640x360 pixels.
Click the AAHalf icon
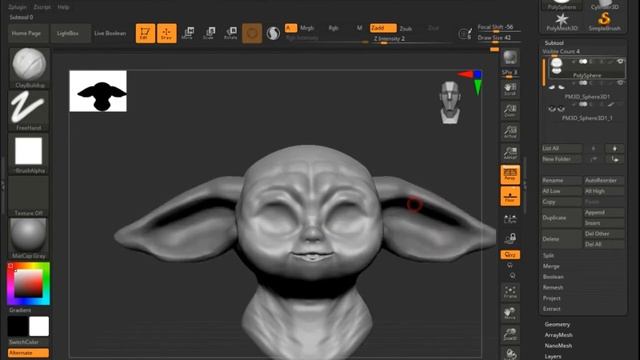coord(510,153)
